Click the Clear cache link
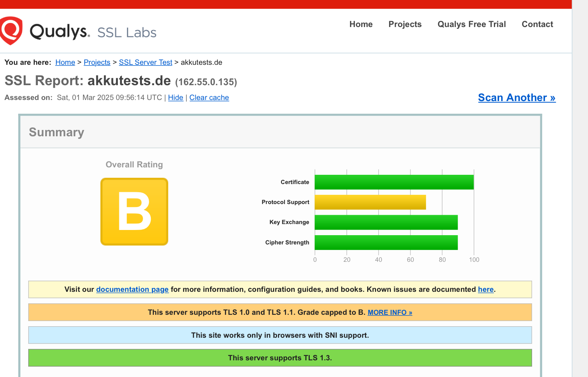588x377 pixels. [x=209, y=97]
